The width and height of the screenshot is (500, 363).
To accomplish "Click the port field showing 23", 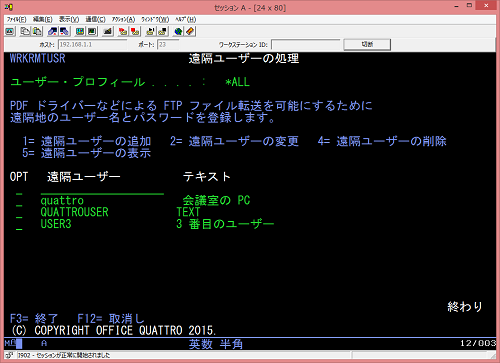I will click(x=168, y=44).
